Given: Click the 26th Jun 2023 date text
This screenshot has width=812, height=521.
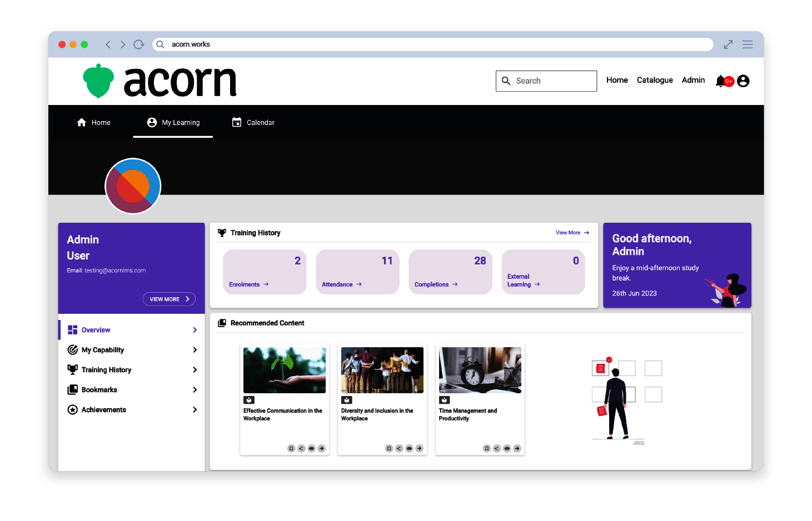Looking at the screenshot, I should click(x=634, y=293).
